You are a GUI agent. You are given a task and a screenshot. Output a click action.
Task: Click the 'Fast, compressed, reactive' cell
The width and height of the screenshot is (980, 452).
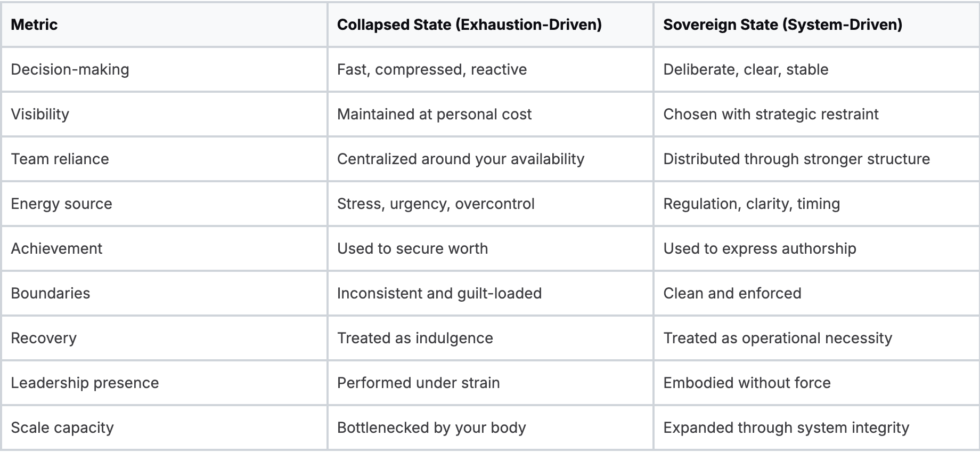tap(432, 69)
